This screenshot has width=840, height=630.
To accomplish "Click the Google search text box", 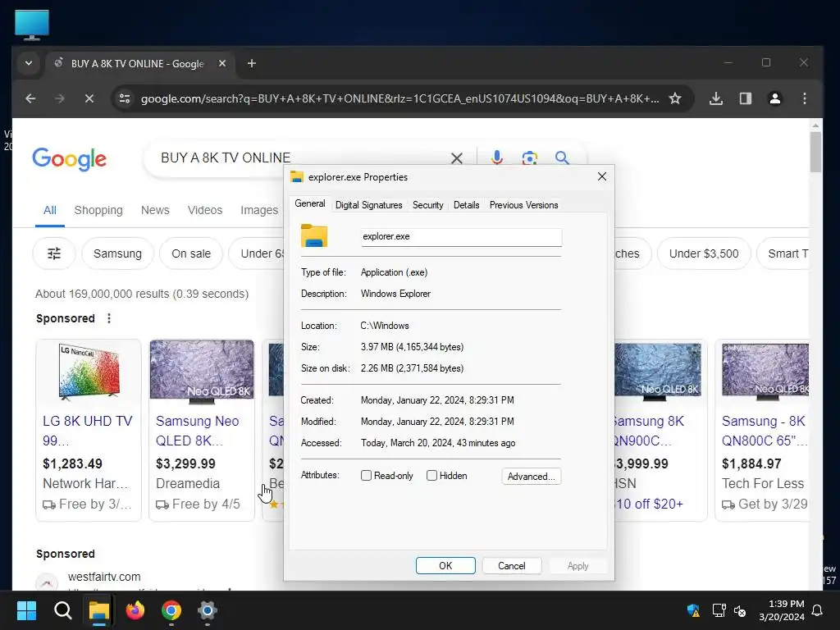I will coord(300,158).
